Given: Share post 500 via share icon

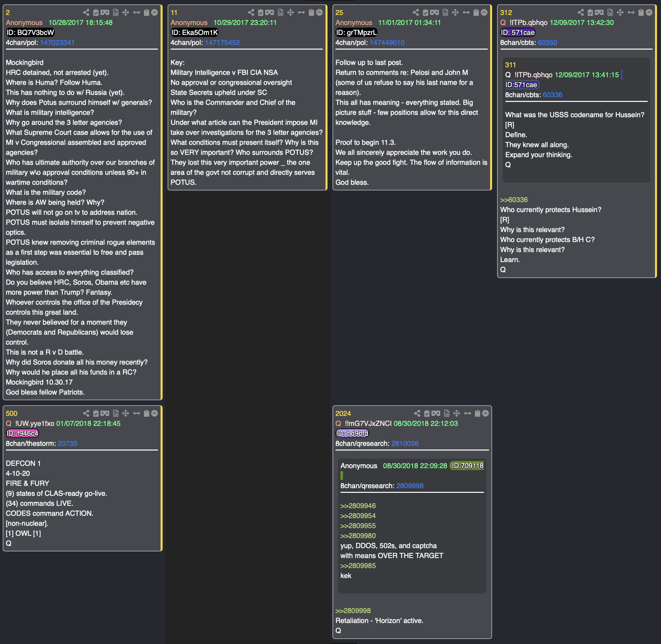Looking at the screenshot, I should (86, 413).
